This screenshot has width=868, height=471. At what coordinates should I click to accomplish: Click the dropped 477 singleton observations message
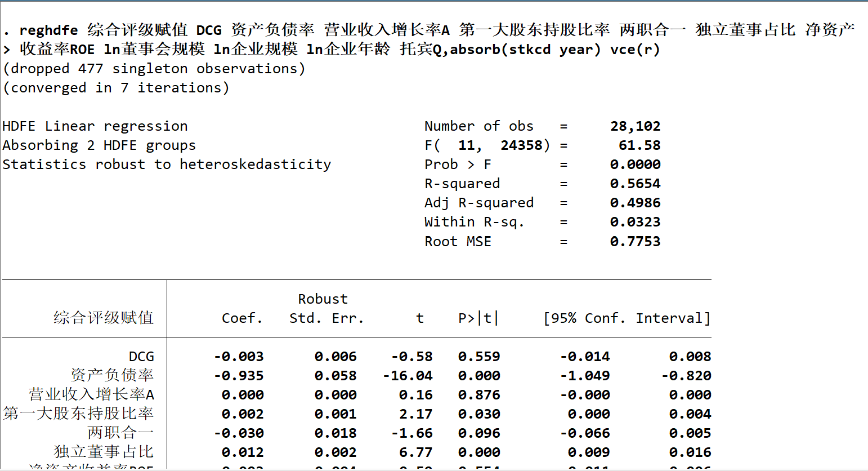pyautogui.click(x=154, y=69)
